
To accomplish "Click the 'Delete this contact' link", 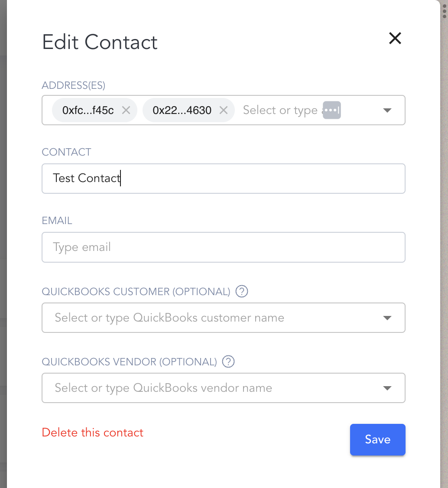I will tap(93, 433).
